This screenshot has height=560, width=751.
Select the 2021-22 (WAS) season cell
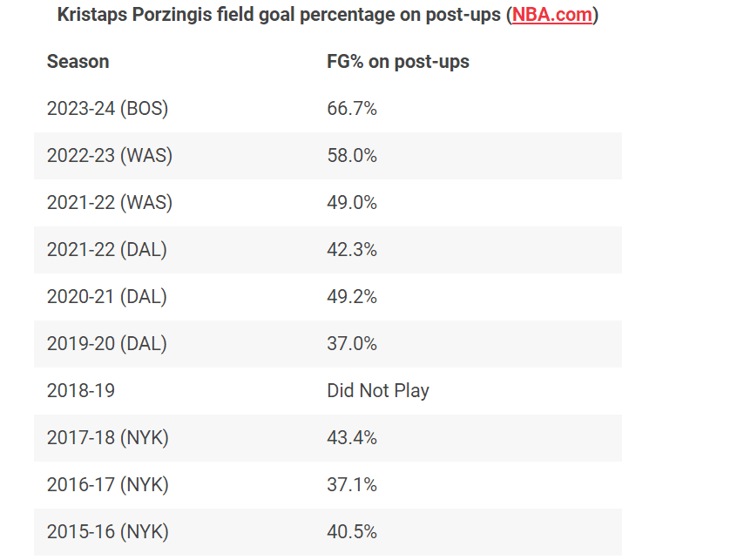tap(110, 203)
